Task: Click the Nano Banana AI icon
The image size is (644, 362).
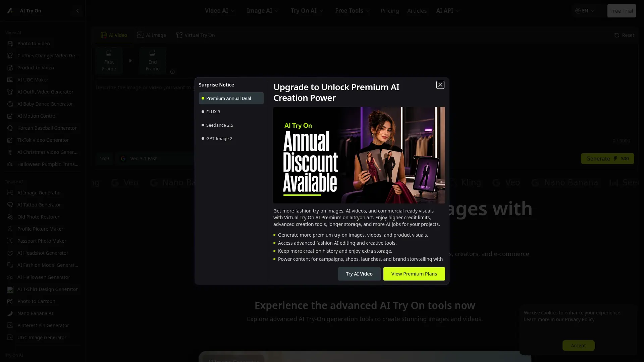Action: (x=10, y=313)
